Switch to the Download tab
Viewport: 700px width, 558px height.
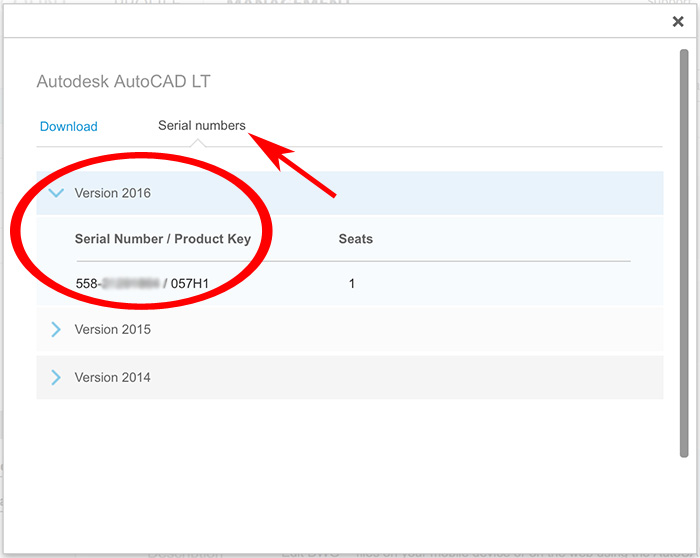69,126
